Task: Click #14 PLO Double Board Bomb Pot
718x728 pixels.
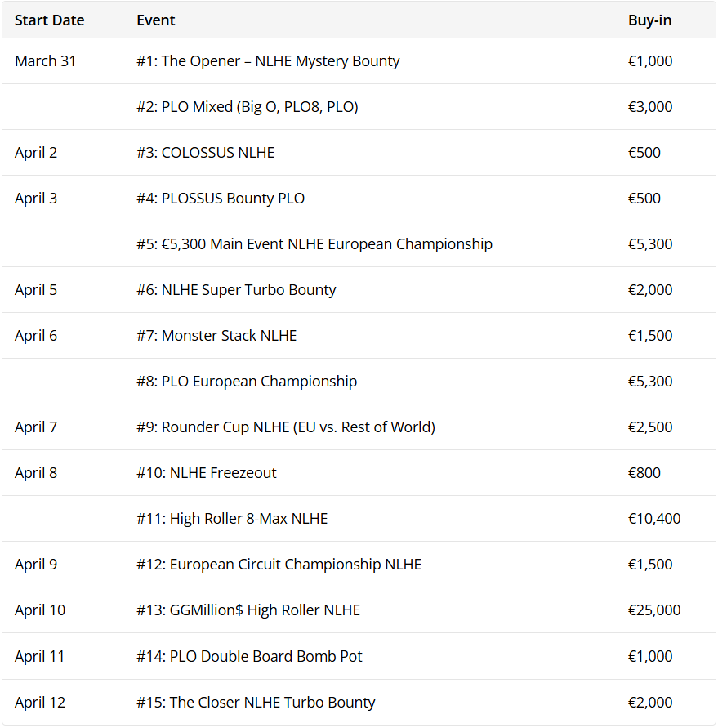Action: pyautogui.click(x=249, y=656)
